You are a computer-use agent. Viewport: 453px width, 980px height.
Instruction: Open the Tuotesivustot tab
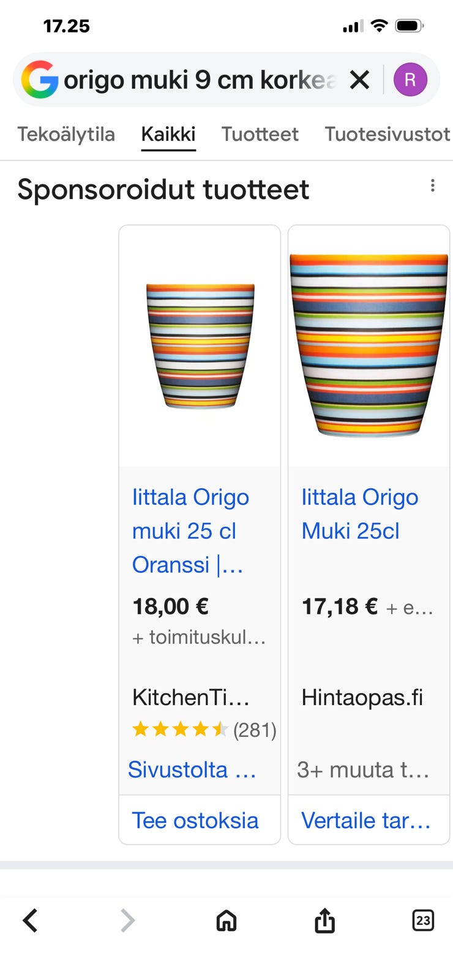[x=387, y=134]
